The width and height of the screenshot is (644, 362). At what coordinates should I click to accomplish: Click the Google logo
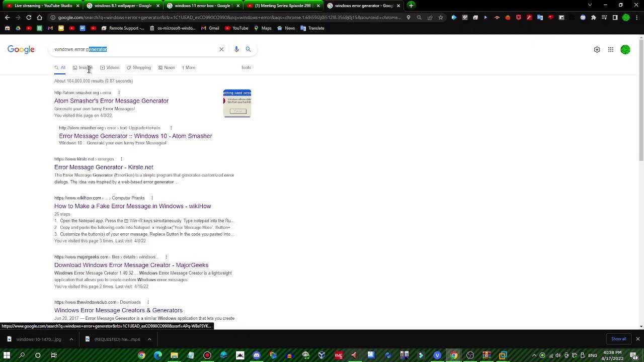pyautogui.click(x=21, y=49)
